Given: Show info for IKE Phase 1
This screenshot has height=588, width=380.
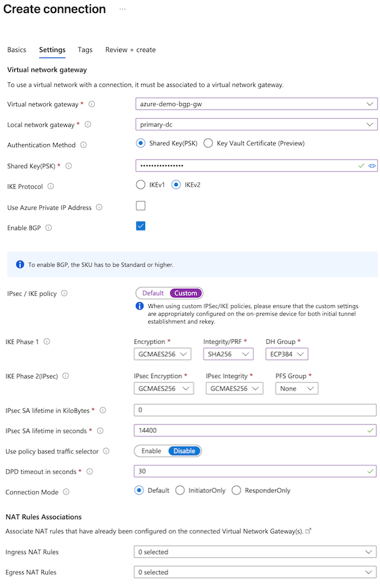Looking at the screenshot, I should pos(47,341).
